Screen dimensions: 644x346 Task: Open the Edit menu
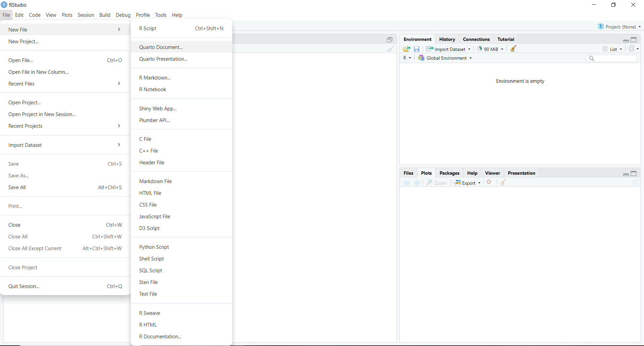coord(19,15)
